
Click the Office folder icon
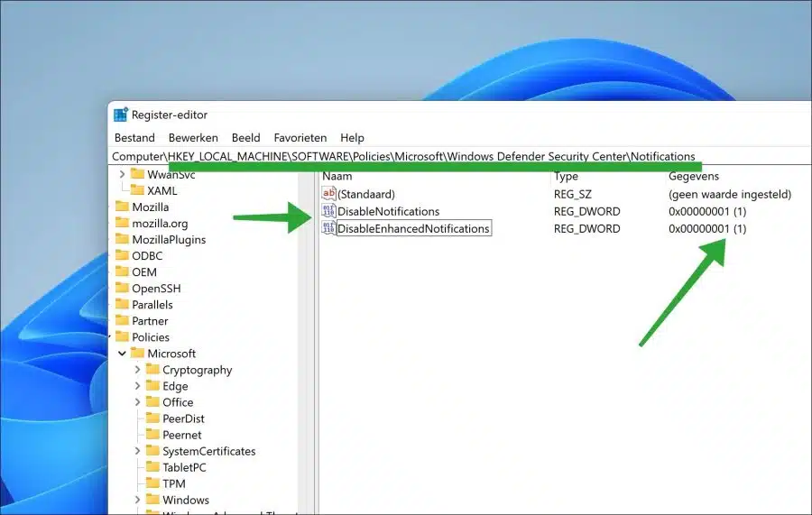coord(152,402)
